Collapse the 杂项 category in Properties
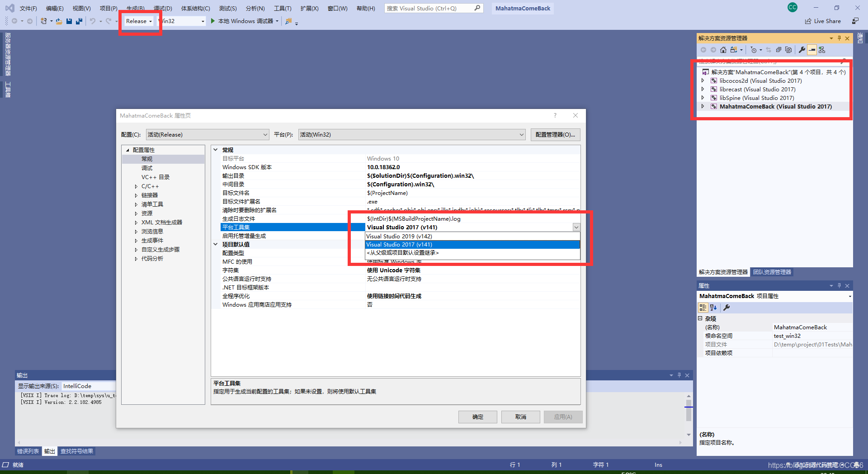The width and height of the screenshot is (868, 474). (x=700, y=318)
